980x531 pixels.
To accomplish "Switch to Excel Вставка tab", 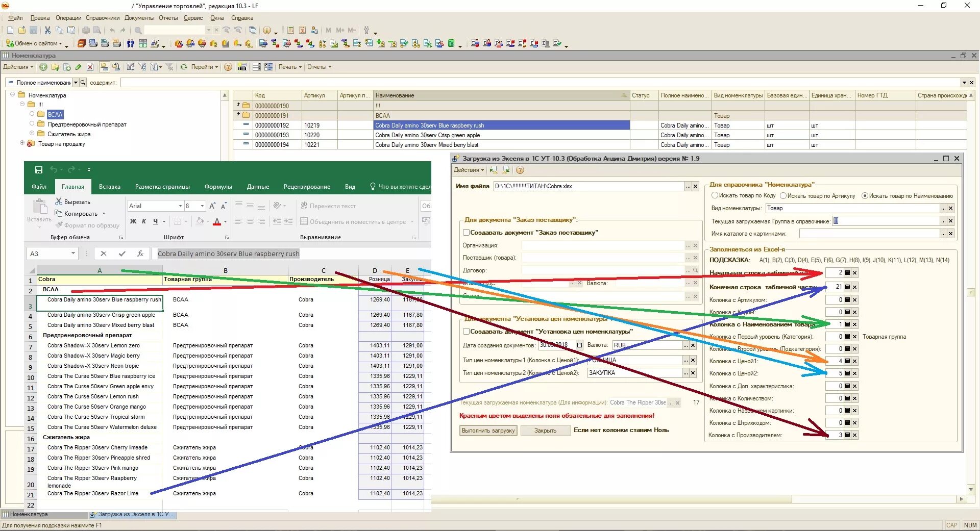I will [x=110, y=187].
